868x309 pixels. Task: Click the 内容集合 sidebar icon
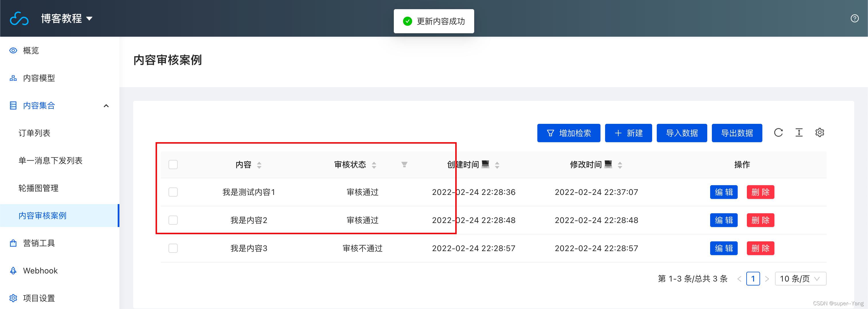tap(13, 106)
